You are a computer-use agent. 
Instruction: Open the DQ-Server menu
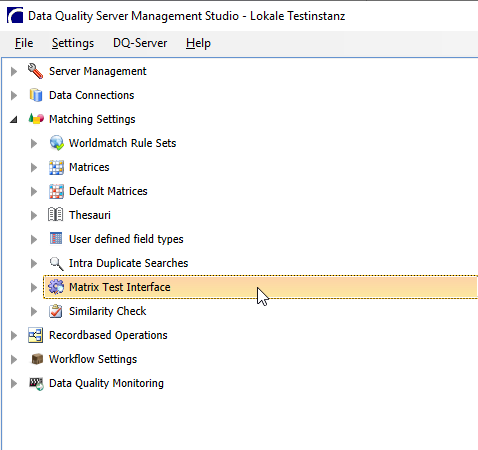click(x=140, y=43)
